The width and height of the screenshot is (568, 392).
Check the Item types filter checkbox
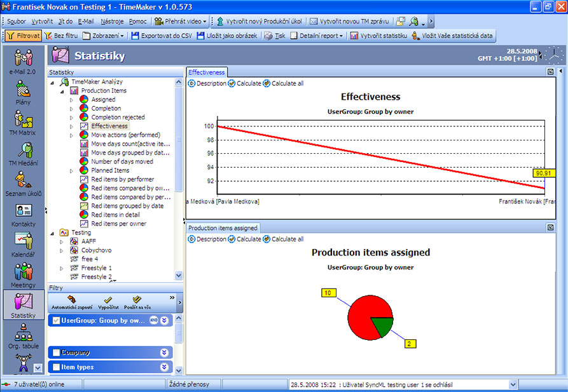[x=56, y=367]
